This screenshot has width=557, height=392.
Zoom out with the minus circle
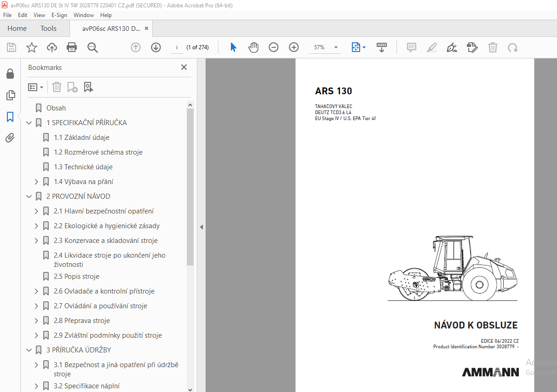[274, 47]
